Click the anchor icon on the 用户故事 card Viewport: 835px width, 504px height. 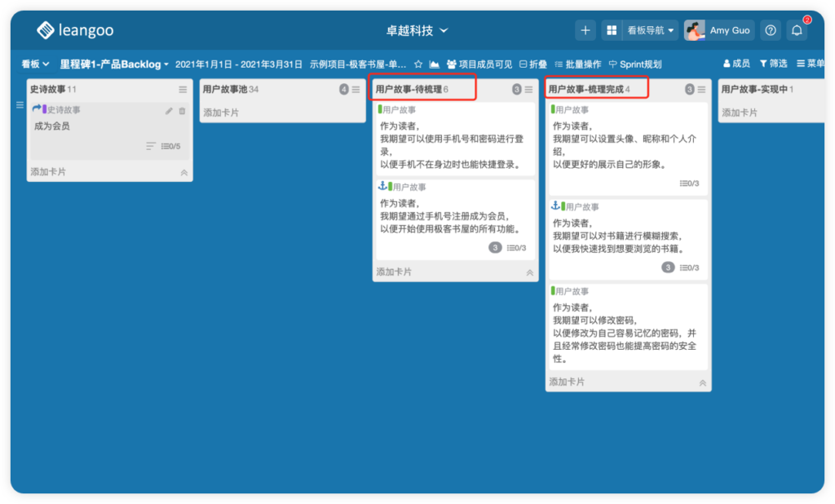[x=382, y=185]
